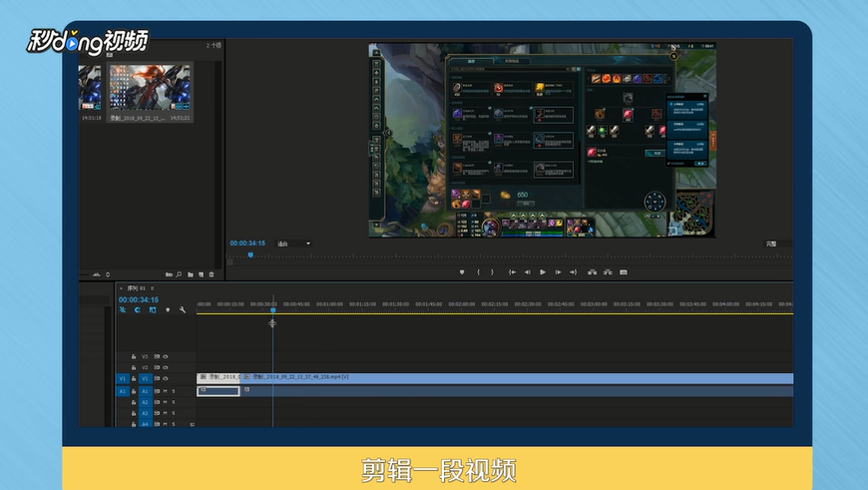
Task: Select the highlighted audio clip on A1
Action: pyautogui.click(x=218, y=391)
